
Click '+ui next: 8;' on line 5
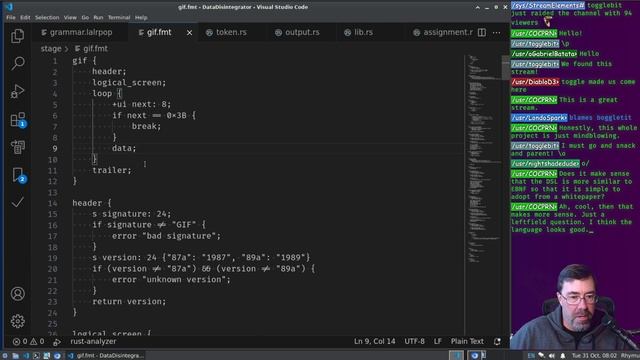click(142, 104)
